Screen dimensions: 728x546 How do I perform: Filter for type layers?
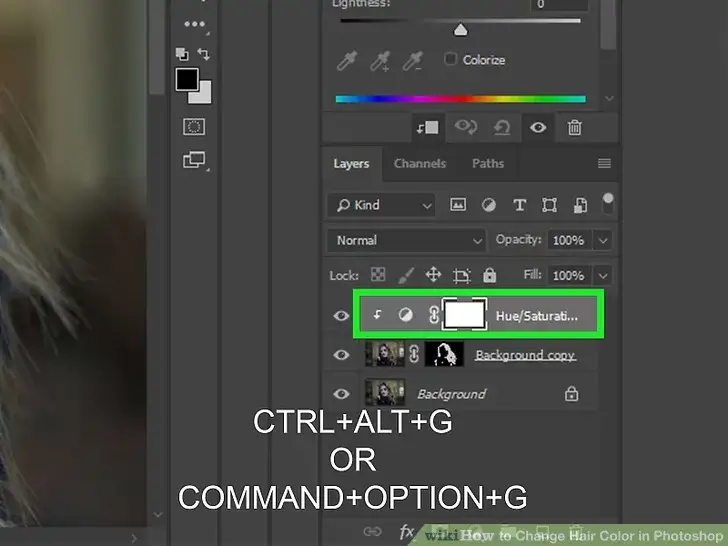[520, 205]
